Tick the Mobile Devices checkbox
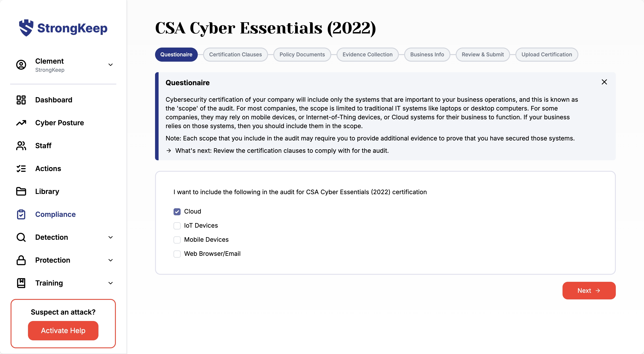 pyautogui.click(x=177, y=240)
